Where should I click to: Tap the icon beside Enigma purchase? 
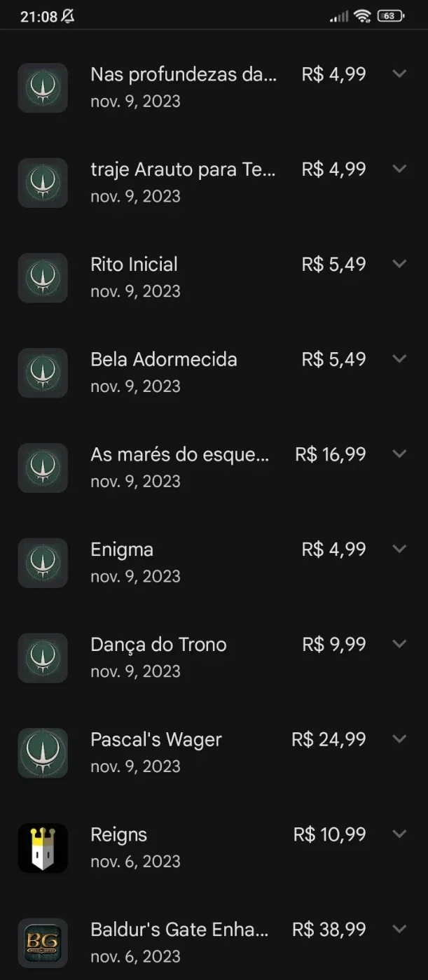43,563
